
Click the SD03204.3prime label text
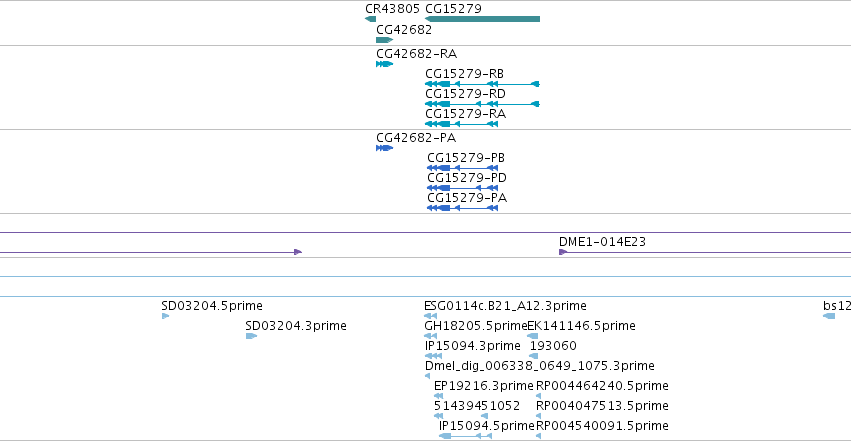296,326
